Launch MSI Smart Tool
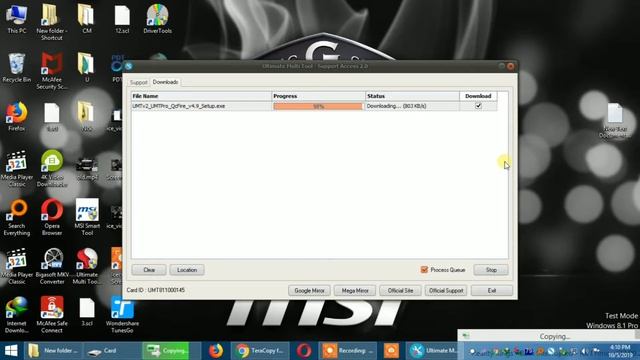Viewport: 640px width, 360px height. pyautogui.click(x=87, y=218)
